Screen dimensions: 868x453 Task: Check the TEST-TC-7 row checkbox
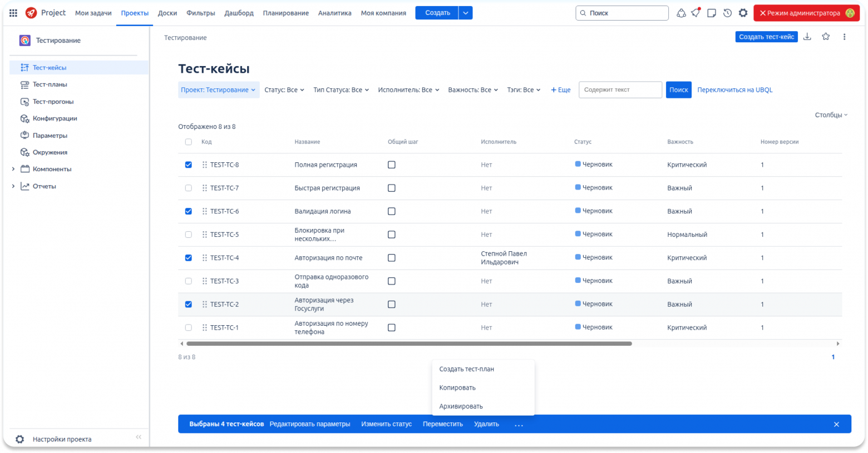[x=189, y=188]
